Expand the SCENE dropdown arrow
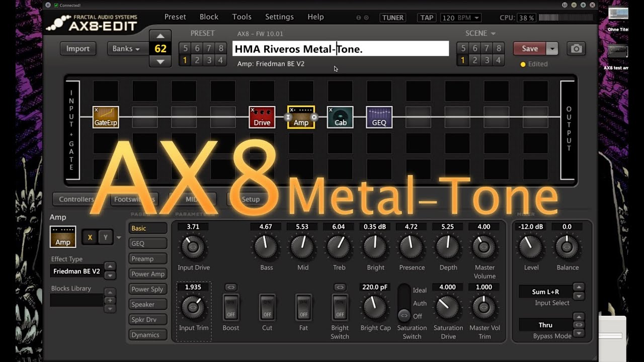 pos(493,34)
